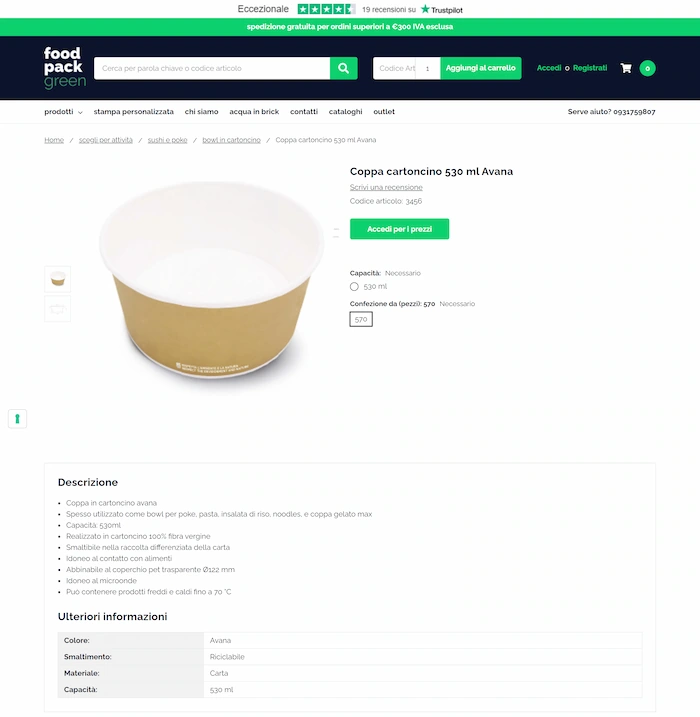Open the Scrivi una recensione link

[386, 187]
